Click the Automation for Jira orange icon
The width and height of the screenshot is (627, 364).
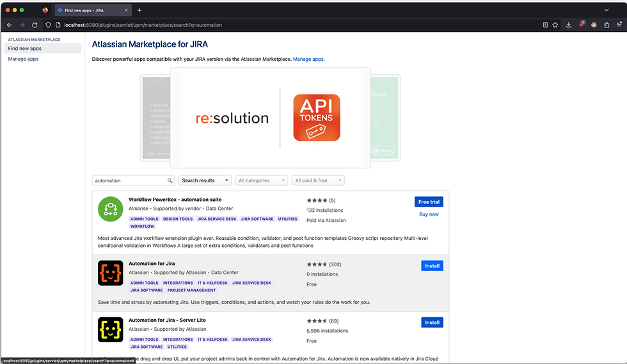[110, 273]
